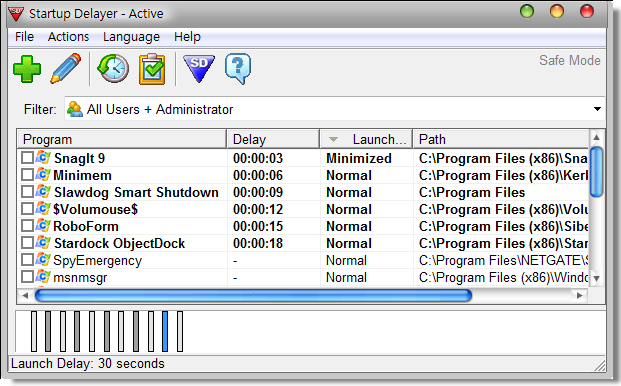Screen dimensions: 621x386
Task: Click the SnagIt 9 program icon
Action: [43, 158]
